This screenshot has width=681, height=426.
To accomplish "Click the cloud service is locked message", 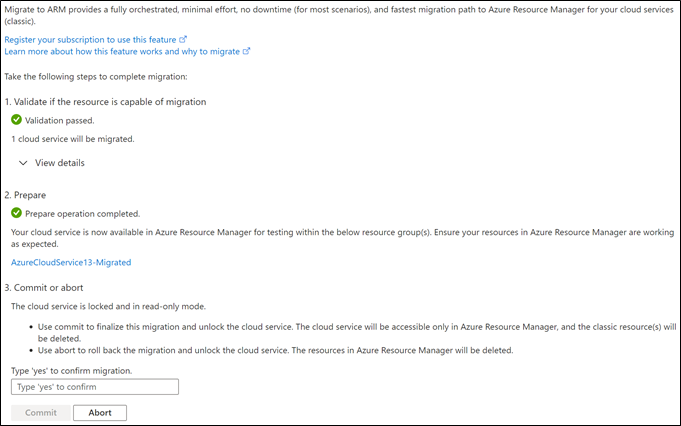I will pyautogui.click(x=109, y=306).
